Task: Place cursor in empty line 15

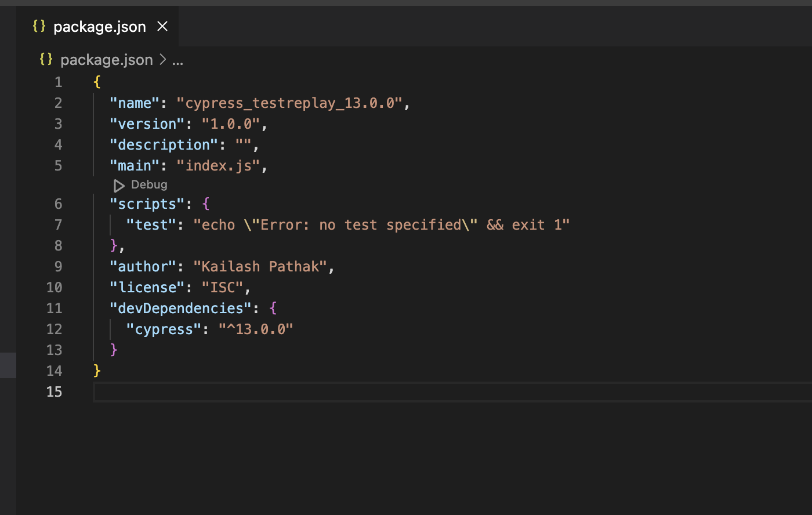Action: (348, 392)
